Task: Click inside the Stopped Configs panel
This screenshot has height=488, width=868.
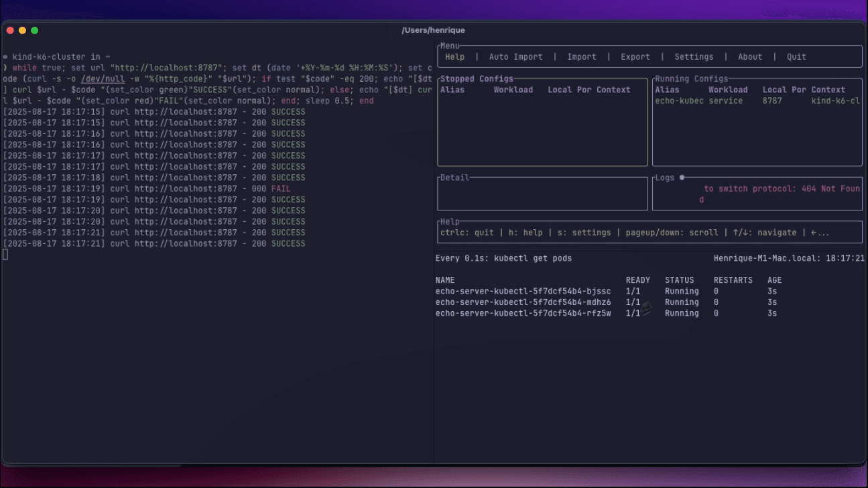Action: (x=542, y=127)
